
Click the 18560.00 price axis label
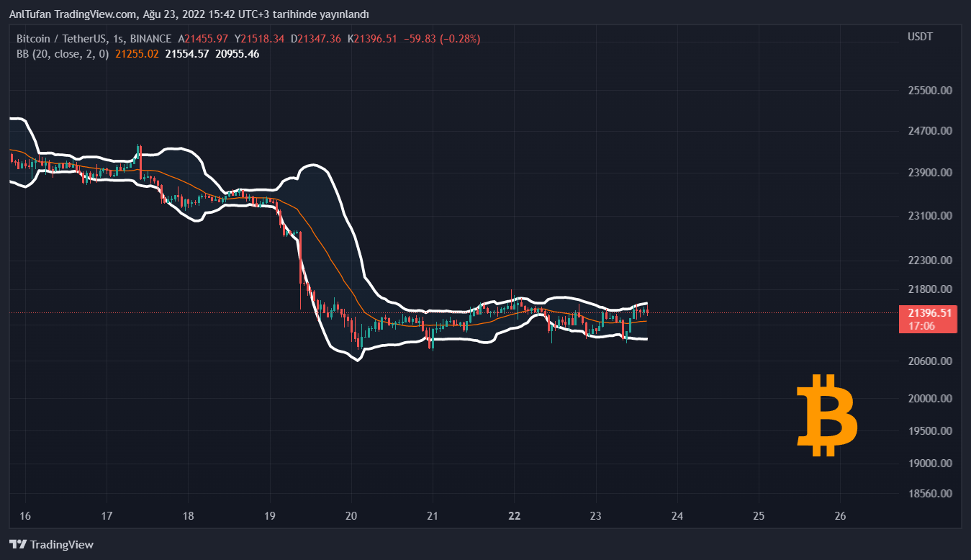[x=930, y=494]
